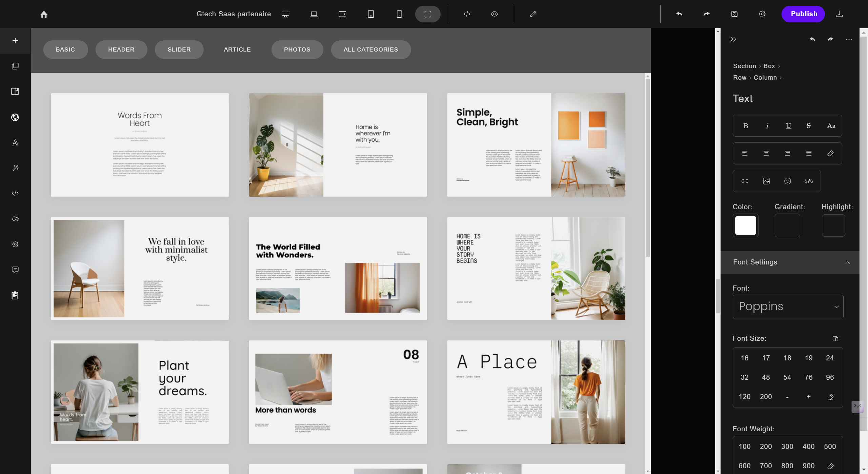Viewport: 868px width, 474px height.
Task: Toggle bold text formatting
Action: pos(746,126)
